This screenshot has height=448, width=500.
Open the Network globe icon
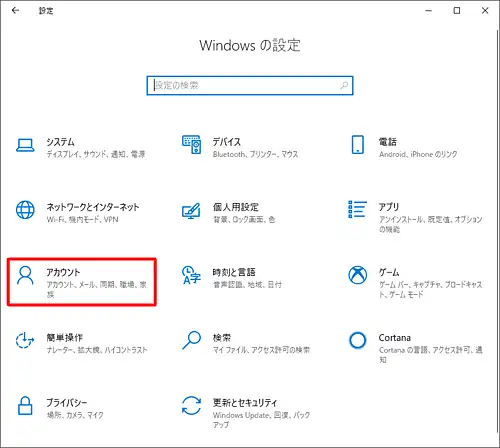(25, 210)
